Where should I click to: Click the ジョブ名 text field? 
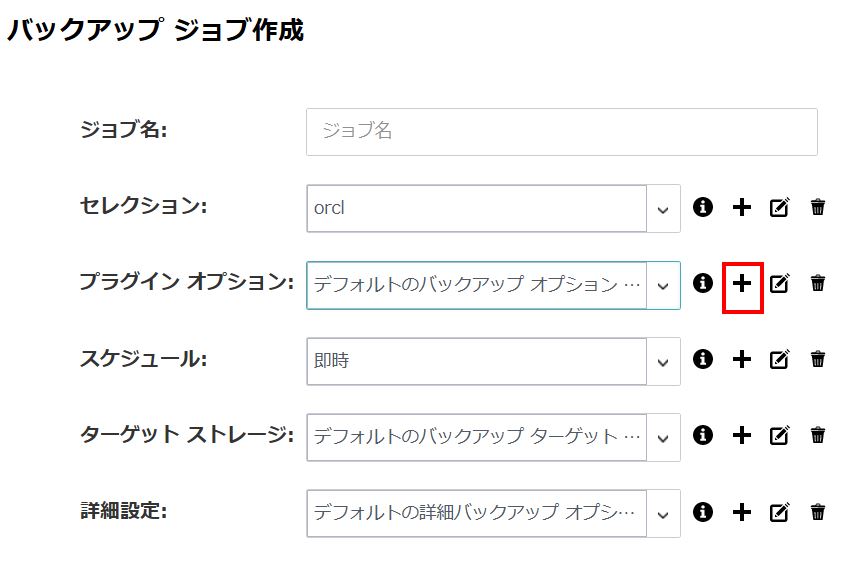562,132
